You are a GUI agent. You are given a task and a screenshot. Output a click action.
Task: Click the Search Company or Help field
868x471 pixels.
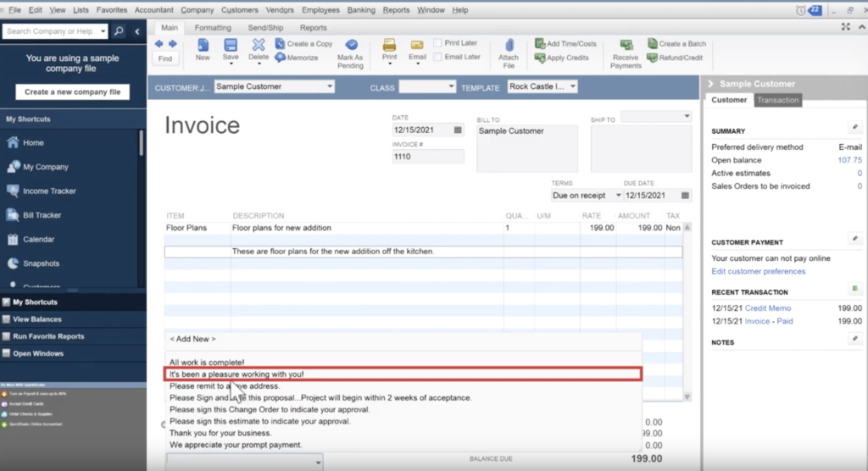50,31
